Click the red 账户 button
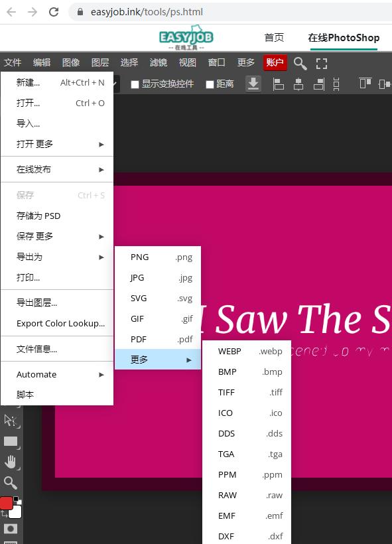This screenshot has height=544, width=392. tap(275, 62)
